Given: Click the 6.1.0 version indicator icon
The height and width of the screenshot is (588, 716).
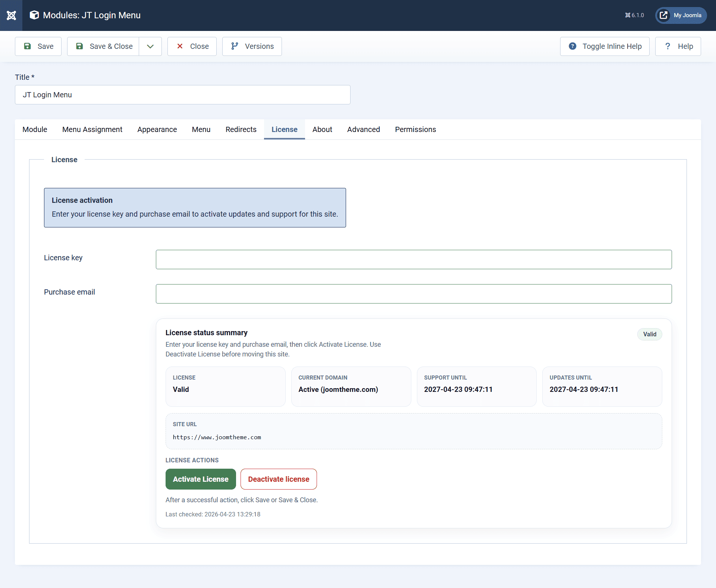Looking at the screenshot, I should pyautogui.click(x=628, y=15).
